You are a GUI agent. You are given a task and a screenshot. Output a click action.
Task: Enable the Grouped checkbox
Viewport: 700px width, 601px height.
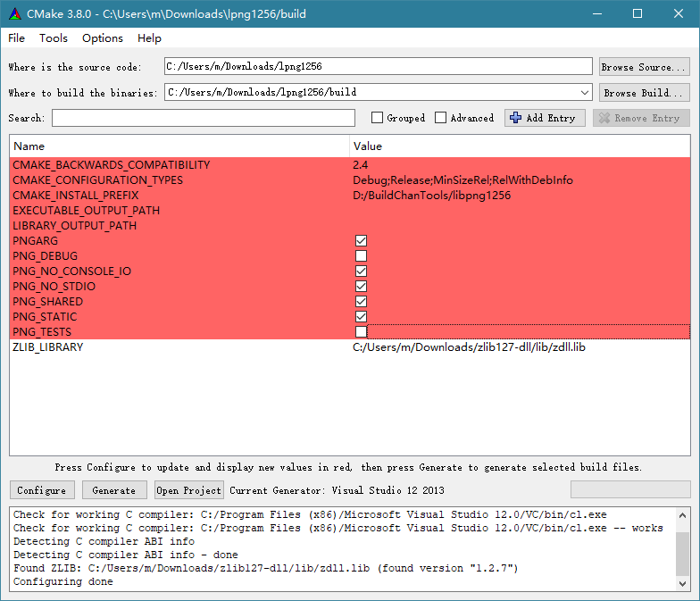tap(378, 118)
